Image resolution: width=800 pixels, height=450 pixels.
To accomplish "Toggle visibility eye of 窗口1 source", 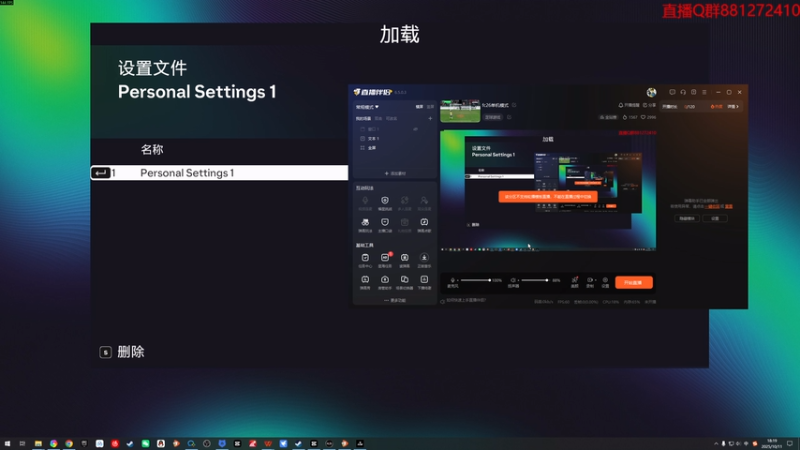I will coord(415,129).
